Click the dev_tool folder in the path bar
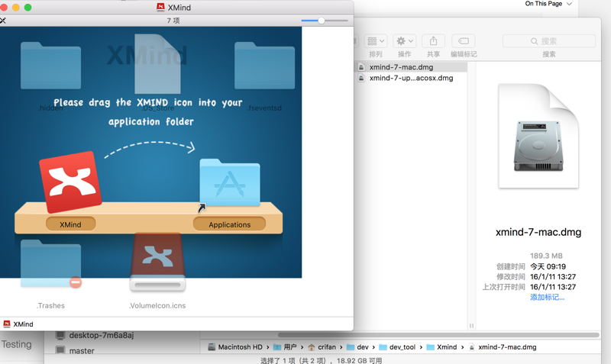Screen dimensions: 611x364 point(397,347)
